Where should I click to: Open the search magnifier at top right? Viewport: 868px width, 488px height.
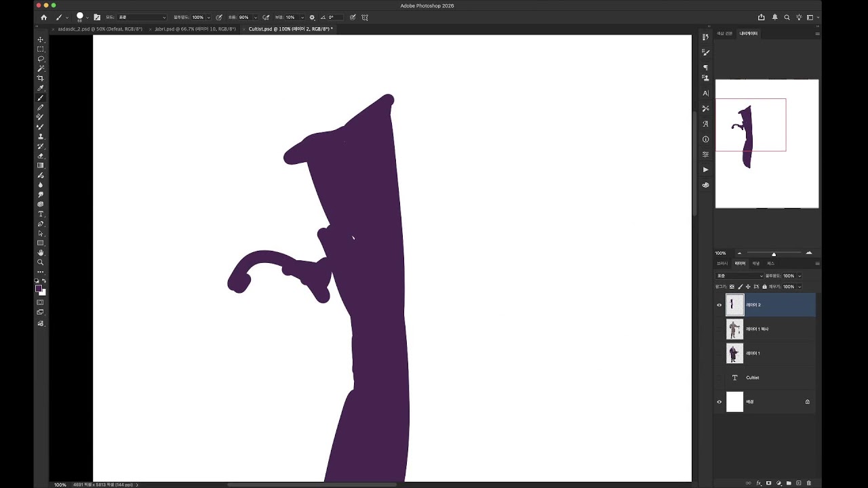pyautogui.click(x=787, y=17)
